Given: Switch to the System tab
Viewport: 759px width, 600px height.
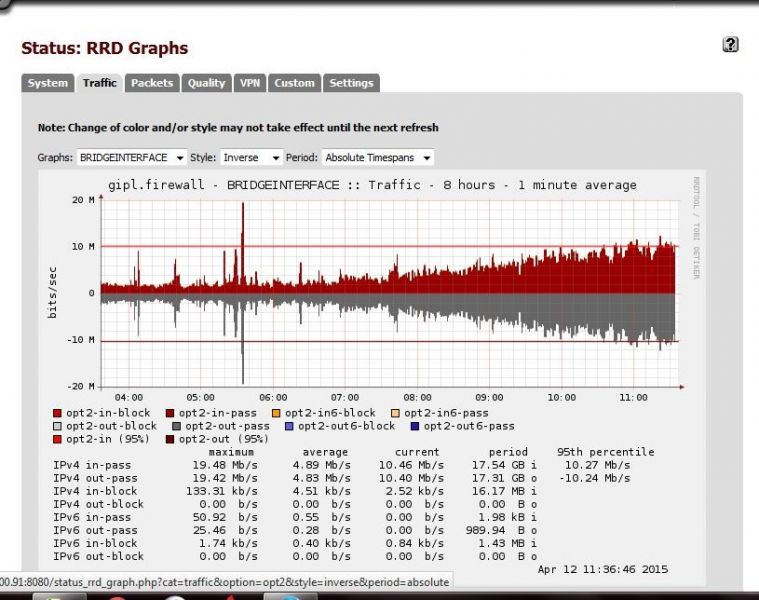Looking at the screenshot, I should tap(47, 83).
